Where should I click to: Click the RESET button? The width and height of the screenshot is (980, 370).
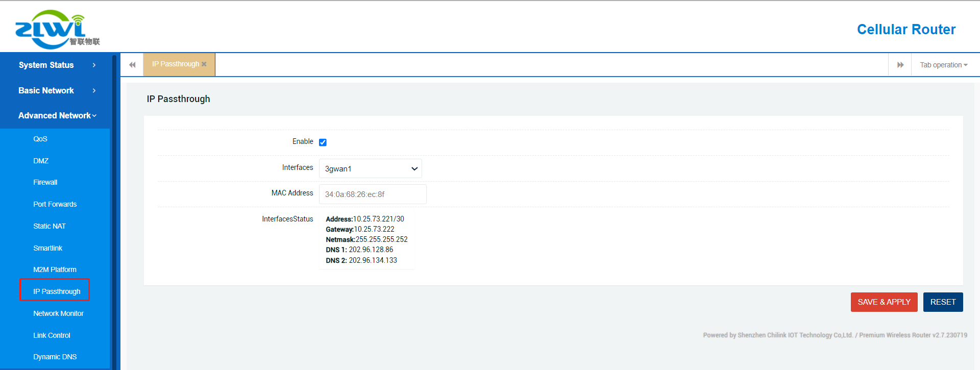click(943, 302)
